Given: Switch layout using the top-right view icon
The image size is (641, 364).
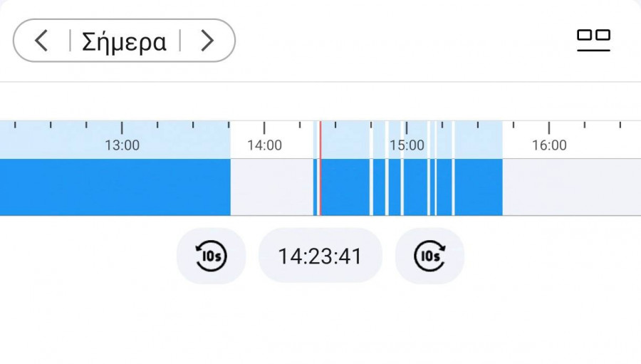Looking at the screenshot, I should tap(593, 40).
